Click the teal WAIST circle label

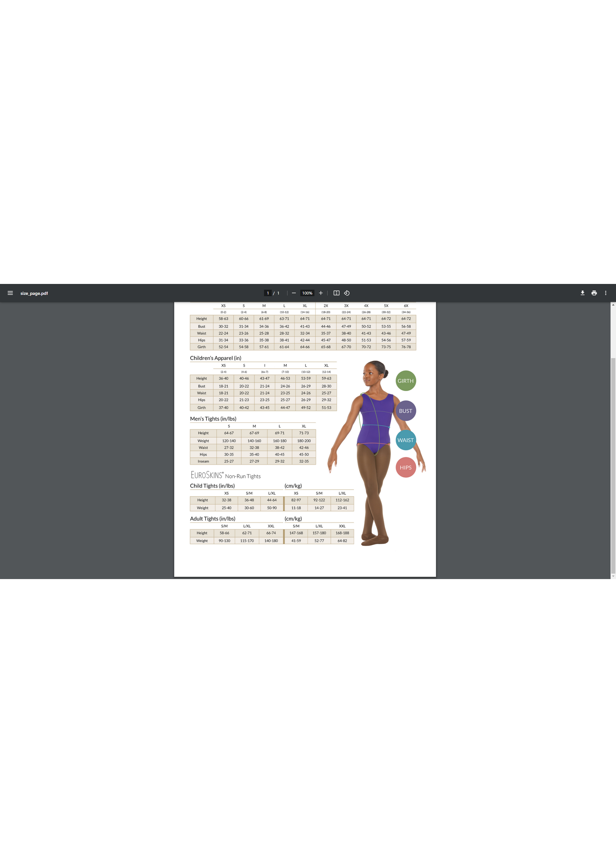[405, 440]
